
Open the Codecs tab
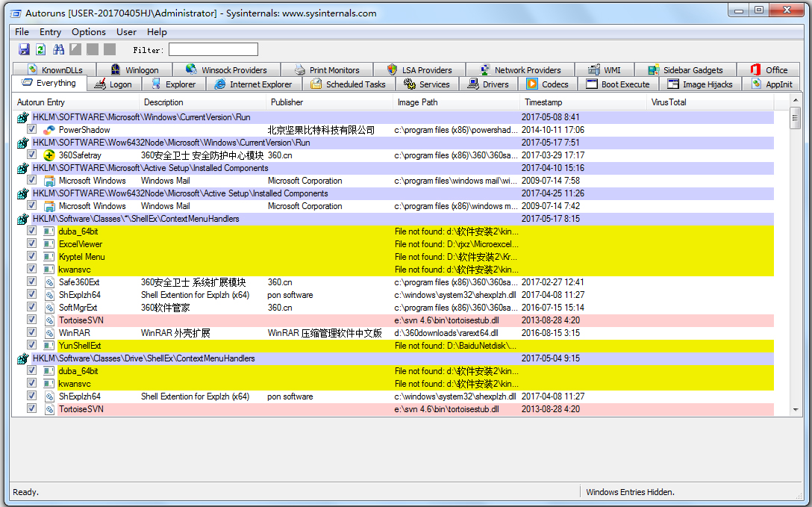548,84
